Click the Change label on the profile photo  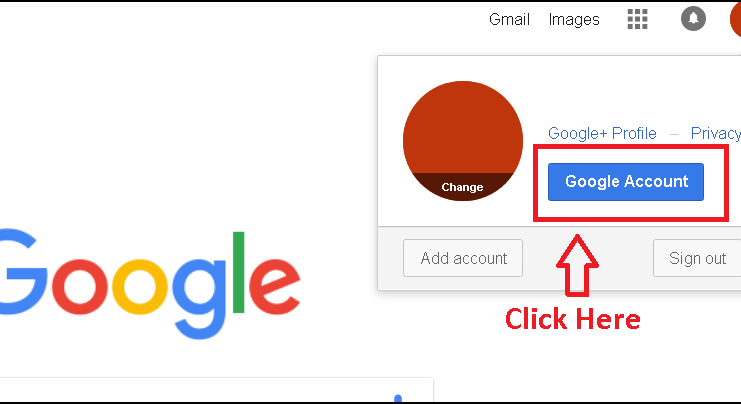[462, 187]
